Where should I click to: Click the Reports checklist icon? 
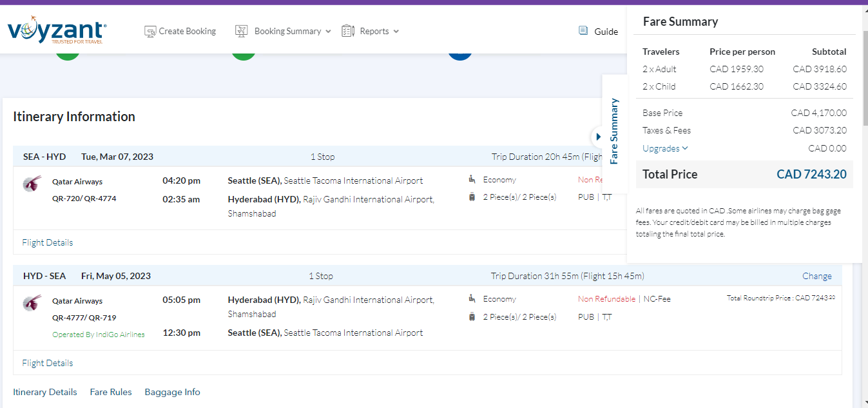coord(348,31)
